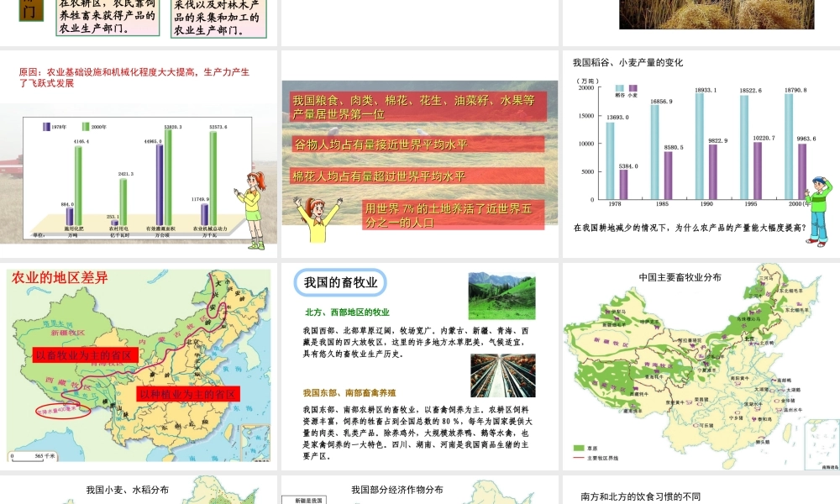This screenshot has width=840, height=504.
Task: Click the 18933.1 value label on the 1990 bar
Action: tap(706, 90)
